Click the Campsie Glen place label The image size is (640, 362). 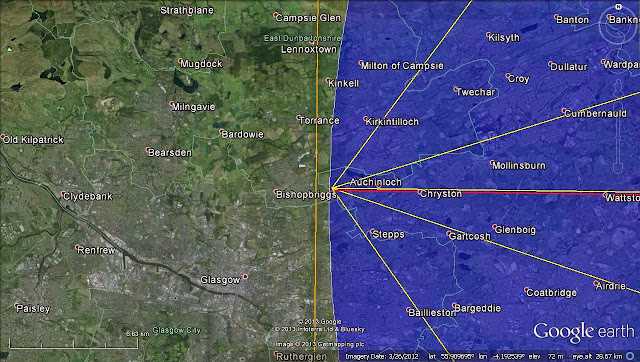(308, 18)
